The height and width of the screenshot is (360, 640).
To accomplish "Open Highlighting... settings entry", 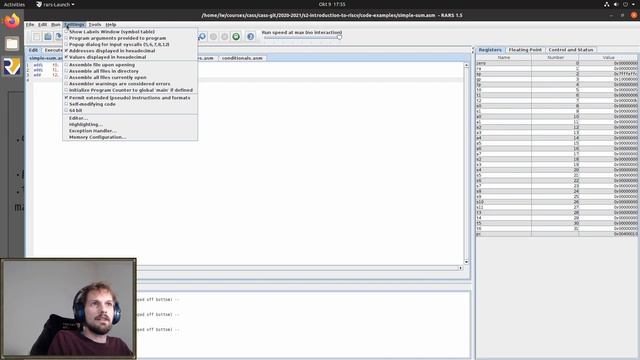I will point(130,124).
